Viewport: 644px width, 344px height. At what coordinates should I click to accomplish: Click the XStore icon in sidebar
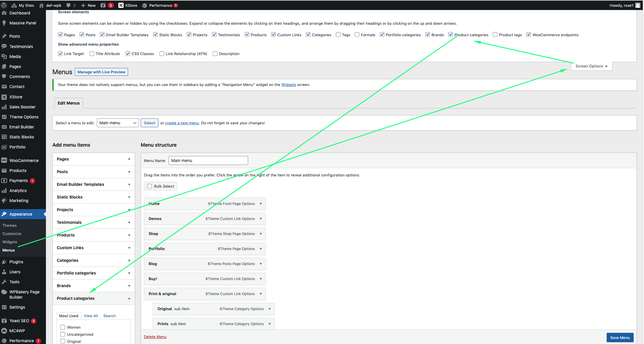coord(4,97)
